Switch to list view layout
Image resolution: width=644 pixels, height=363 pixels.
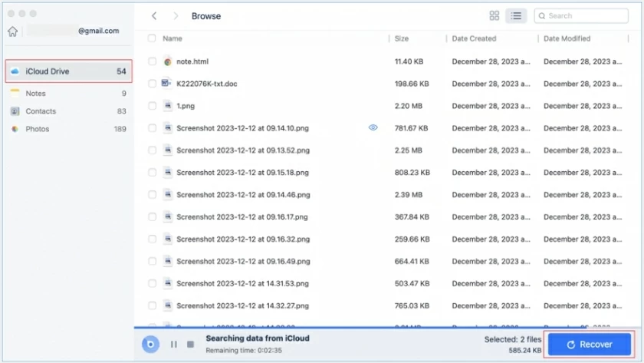(x=516, y=15)
